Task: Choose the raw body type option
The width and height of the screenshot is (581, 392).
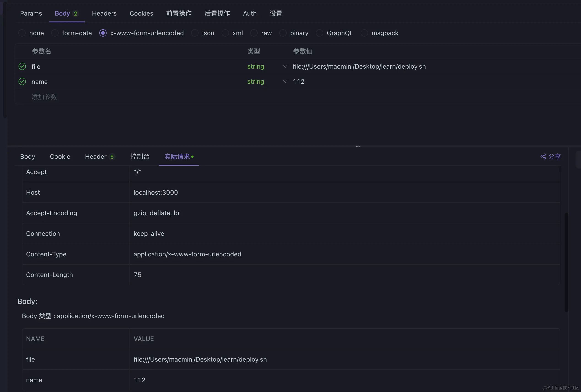Action: click(x=254, y=33)
